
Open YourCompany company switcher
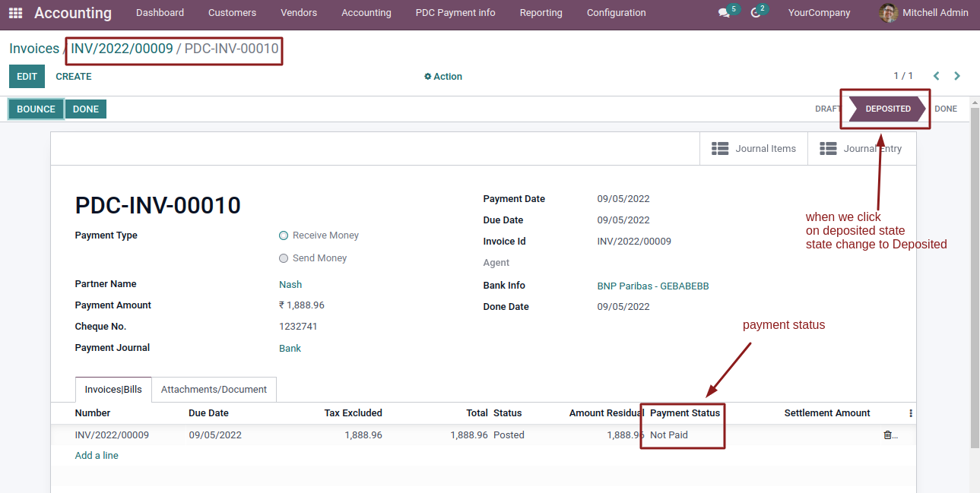820,13
